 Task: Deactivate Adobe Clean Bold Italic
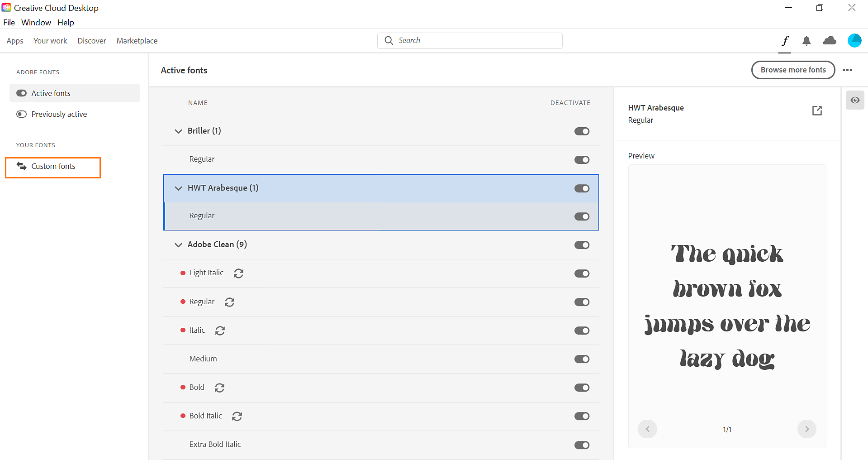pyautogui.click(x=582, y=416)
